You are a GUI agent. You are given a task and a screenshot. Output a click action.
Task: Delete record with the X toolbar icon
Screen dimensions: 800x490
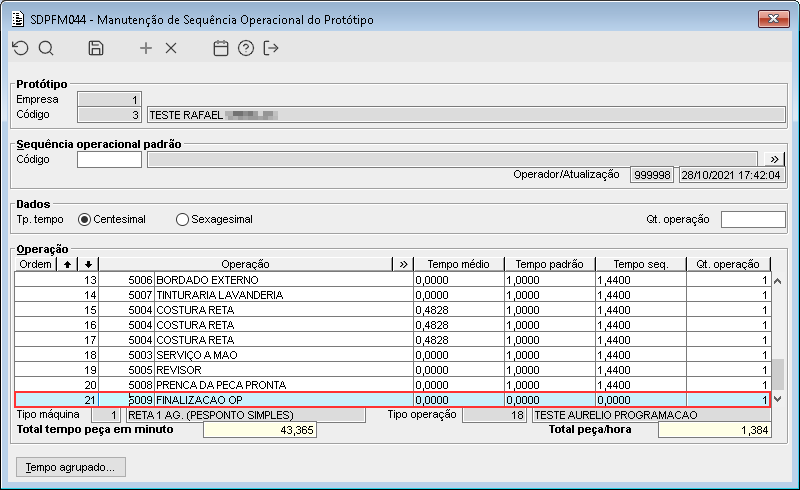(171, 48)
